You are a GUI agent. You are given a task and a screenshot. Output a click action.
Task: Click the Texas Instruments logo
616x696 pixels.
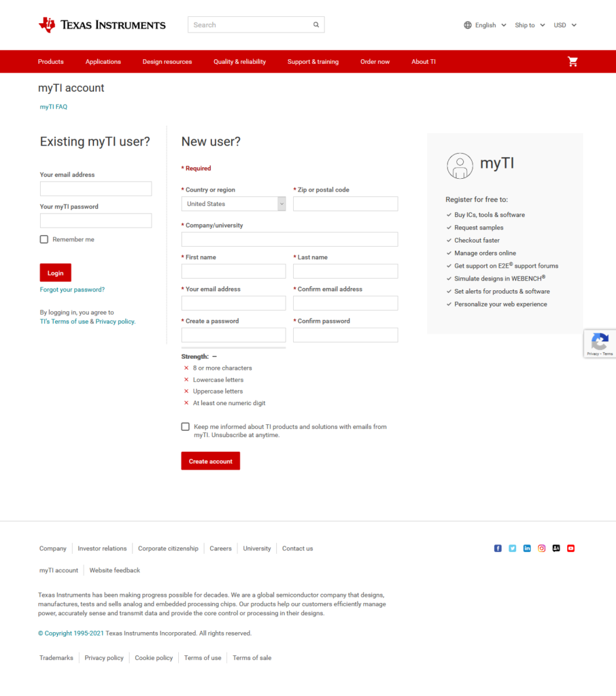[x=102, y=25]
